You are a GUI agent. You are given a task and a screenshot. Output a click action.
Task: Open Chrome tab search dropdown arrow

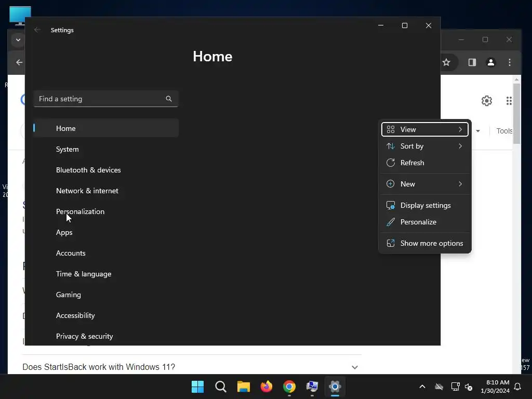18,39
